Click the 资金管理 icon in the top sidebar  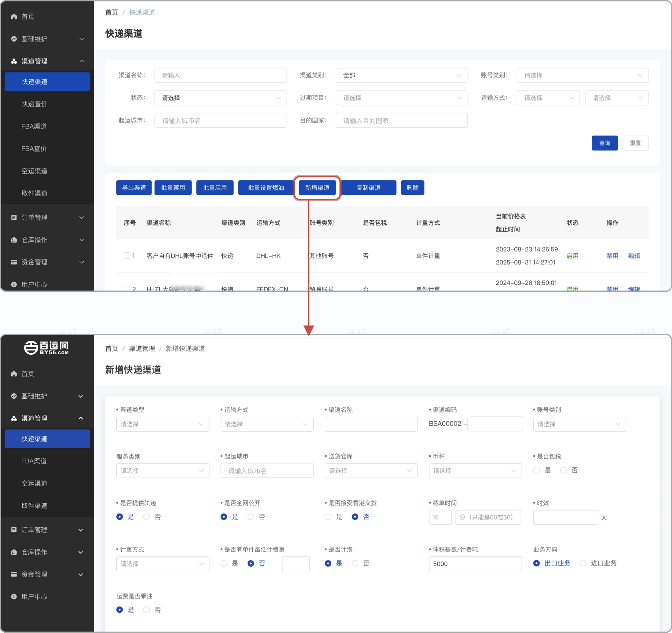pyautogui.click(x=14, y=262)
